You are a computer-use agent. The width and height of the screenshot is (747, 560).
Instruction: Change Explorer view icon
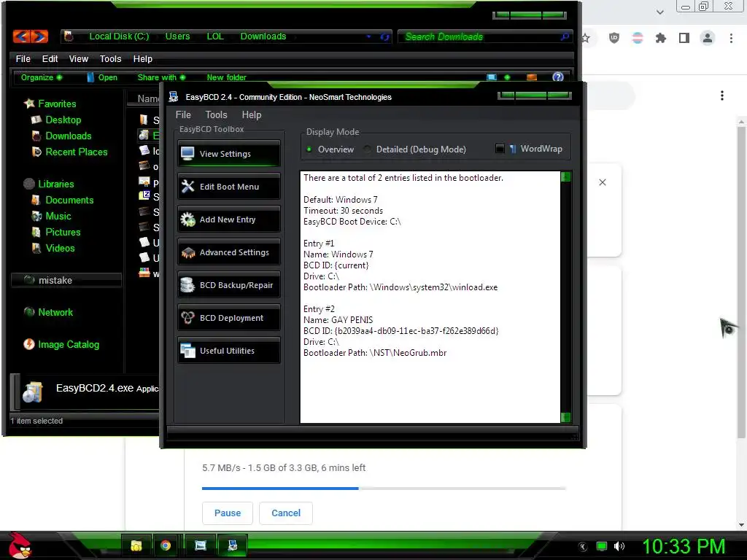(492, 77)
